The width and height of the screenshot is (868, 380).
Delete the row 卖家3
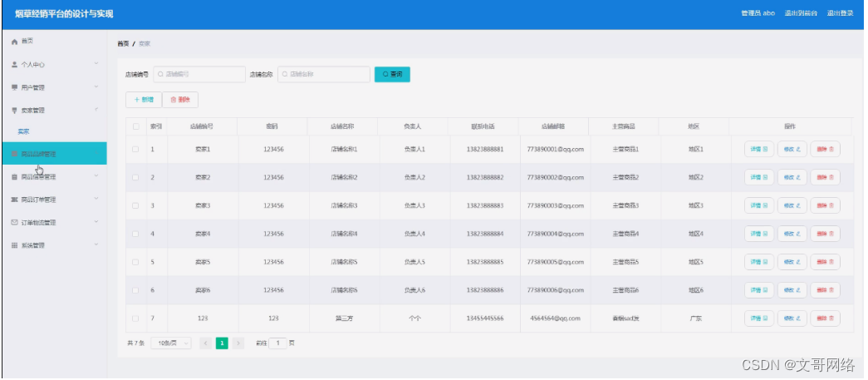coord(826,205)
